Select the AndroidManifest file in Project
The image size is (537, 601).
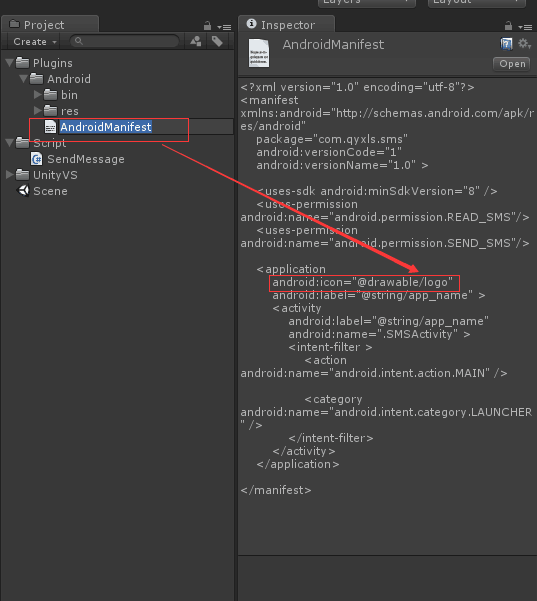point(106,127)
